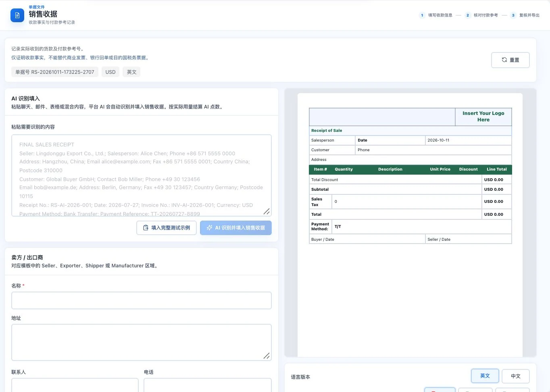Click the USD currency tag

[110, 72]
